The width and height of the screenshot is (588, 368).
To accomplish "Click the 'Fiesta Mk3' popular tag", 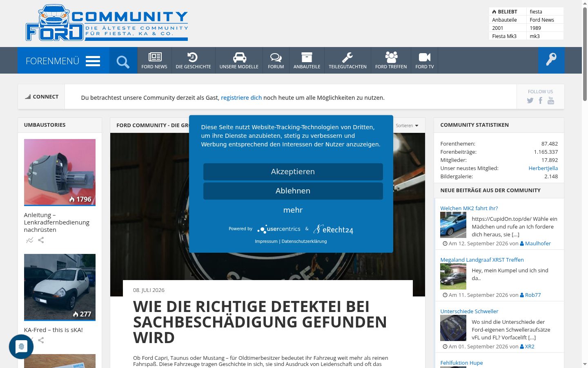I will pos(504,36).
